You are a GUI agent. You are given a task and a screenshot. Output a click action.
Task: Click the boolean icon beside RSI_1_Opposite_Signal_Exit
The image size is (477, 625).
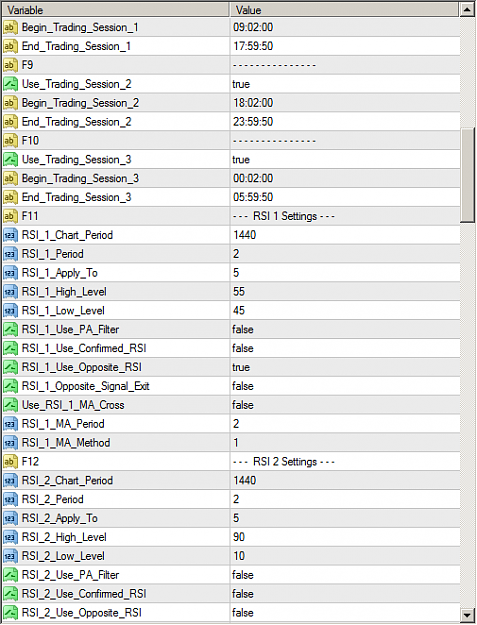10,386
